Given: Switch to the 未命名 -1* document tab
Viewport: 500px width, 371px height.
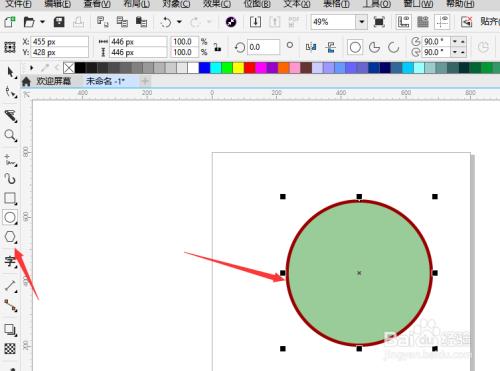Looking at the screenshot, I should [x=105, y=81].
